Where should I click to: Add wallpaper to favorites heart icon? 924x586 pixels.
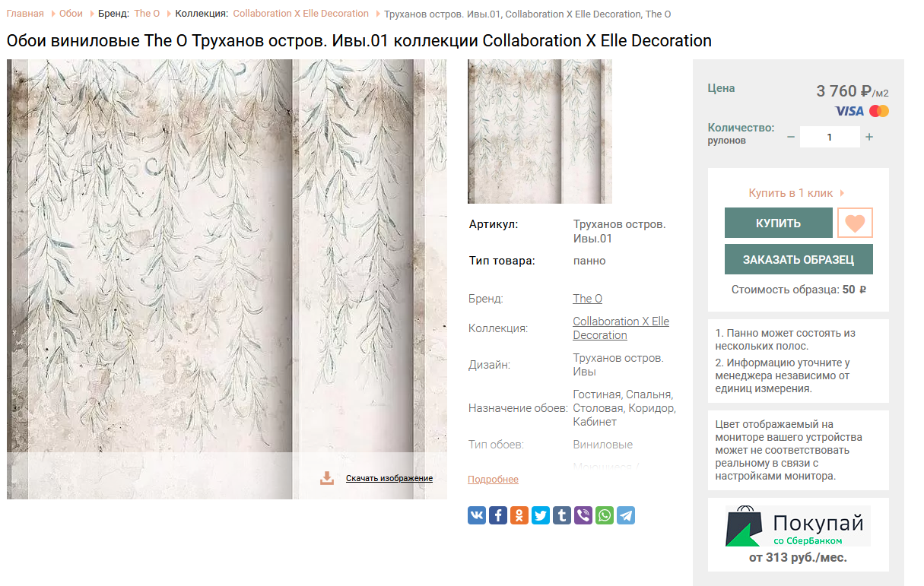point(855,223)
